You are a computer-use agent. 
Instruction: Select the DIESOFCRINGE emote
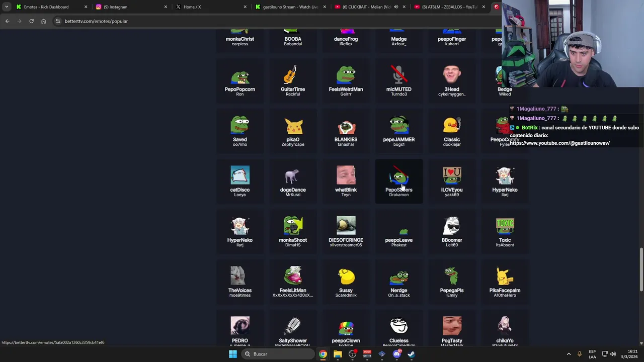coord(346,231)
